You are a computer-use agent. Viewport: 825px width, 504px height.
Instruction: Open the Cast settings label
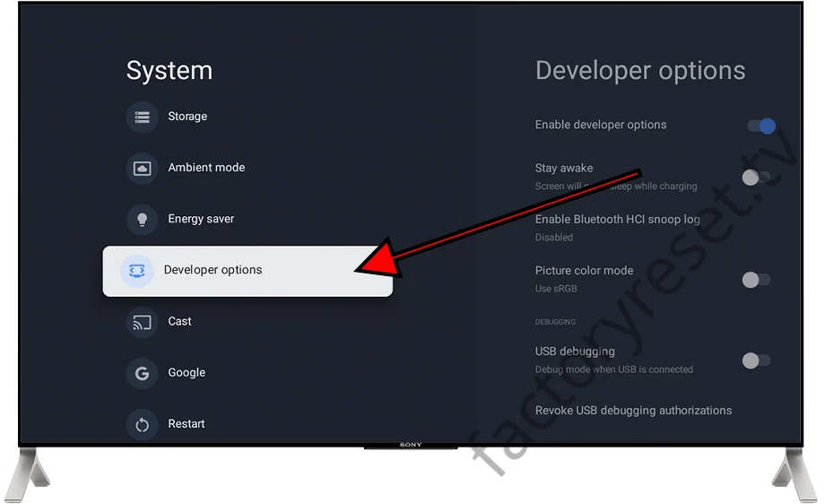(179, 322)
